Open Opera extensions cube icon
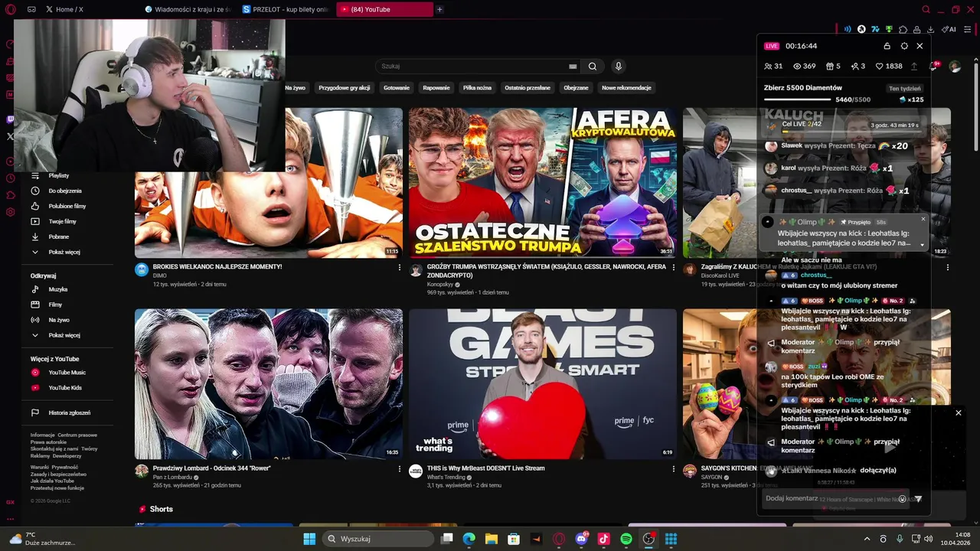 coord(903,29)
